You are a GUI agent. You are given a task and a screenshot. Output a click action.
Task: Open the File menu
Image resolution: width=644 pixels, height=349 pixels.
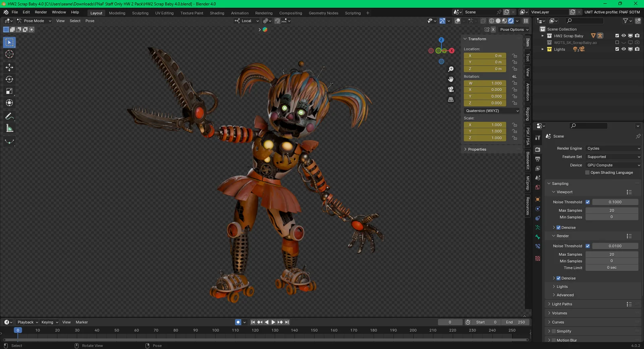15,12
